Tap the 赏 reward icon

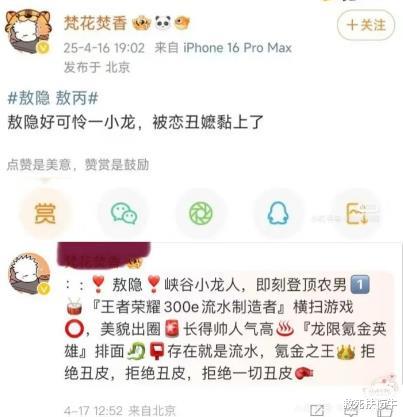tap(45, 214)
